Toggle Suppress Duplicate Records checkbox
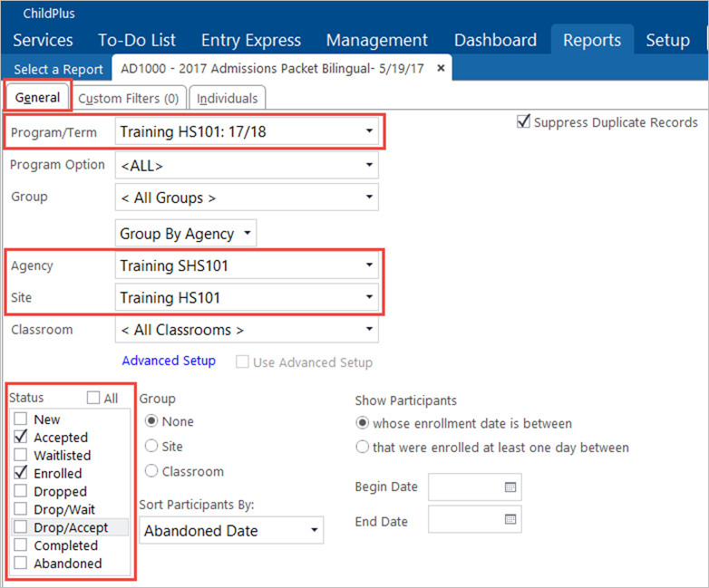The width and height of the screenshot is (709, 588). 523,122
